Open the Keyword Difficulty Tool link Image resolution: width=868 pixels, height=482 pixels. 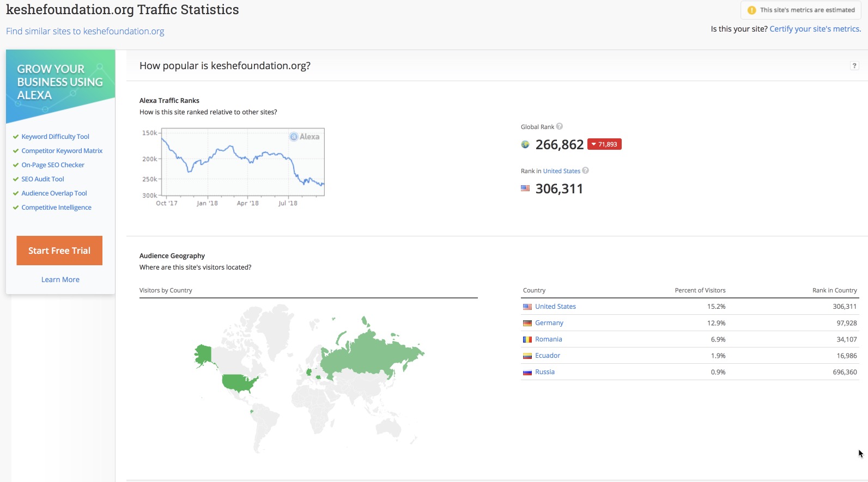click(x=56, y=137)
